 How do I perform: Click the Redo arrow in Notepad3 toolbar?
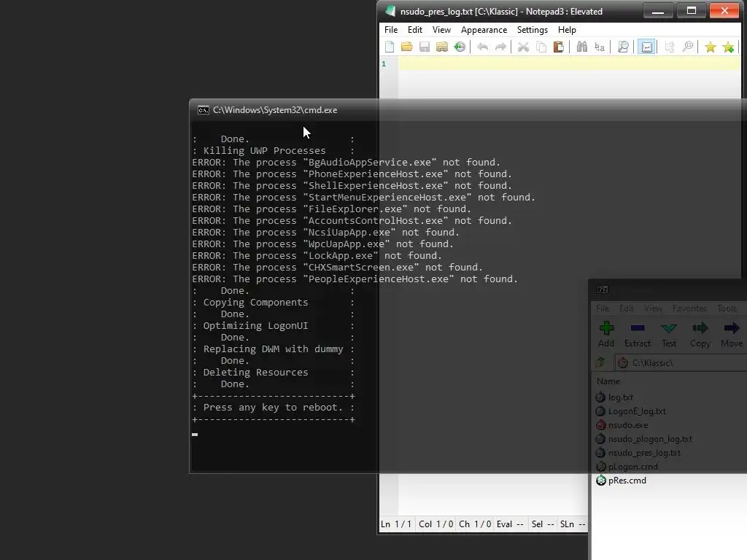[500, 47]
